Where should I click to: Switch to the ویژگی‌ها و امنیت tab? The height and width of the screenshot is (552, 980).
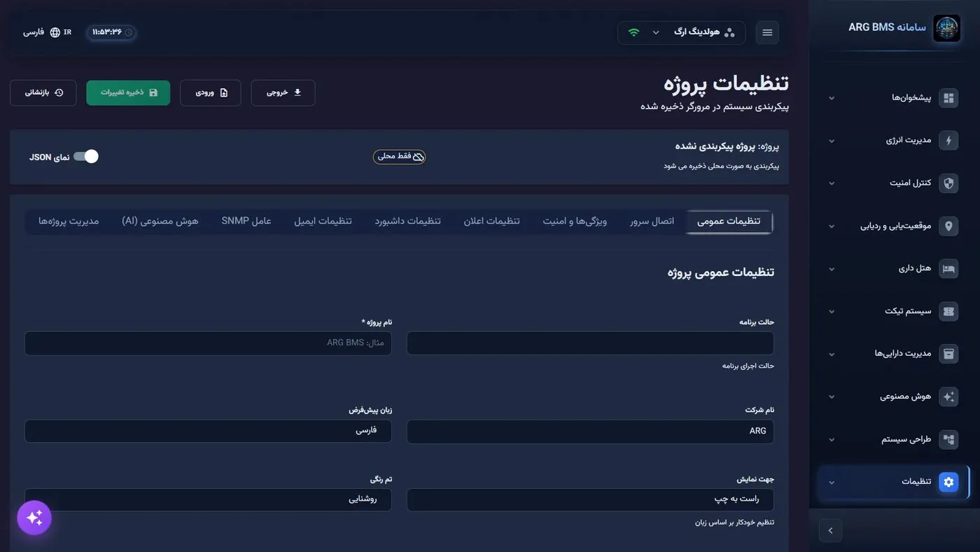575,221
